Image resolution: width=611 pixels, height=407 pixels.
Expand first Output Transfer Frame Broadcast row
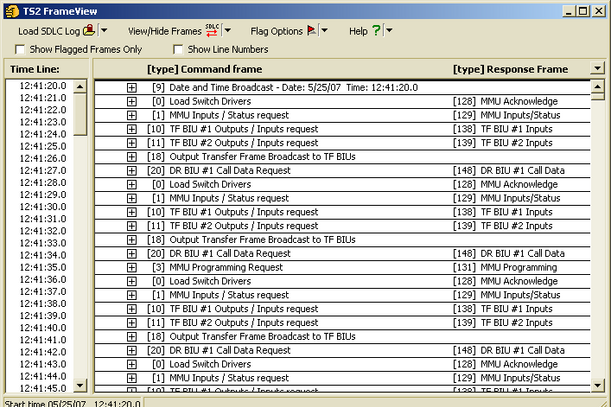tap(132, 157)
